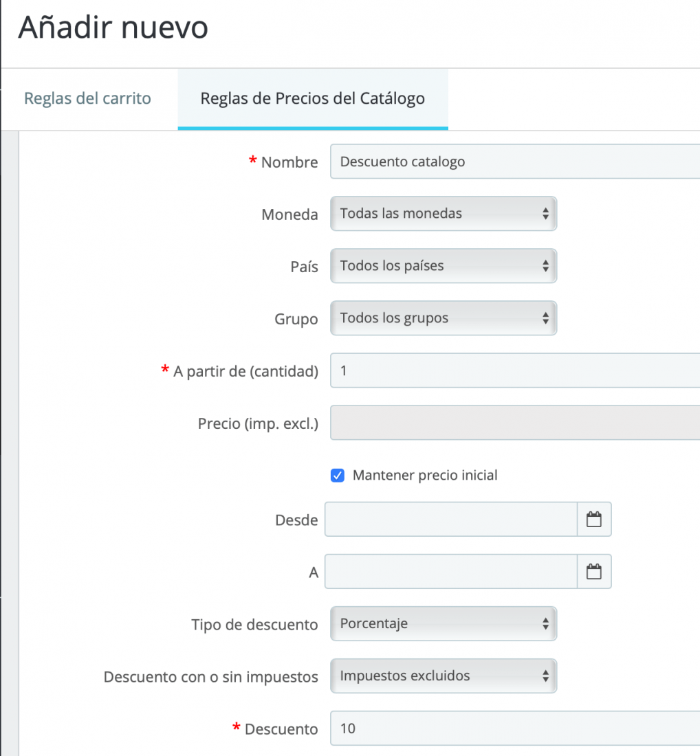This screenshot has height=756, width=700.
Task: Click the Porcentaje dropdown arrow indicator
Action: coord(545,624)
